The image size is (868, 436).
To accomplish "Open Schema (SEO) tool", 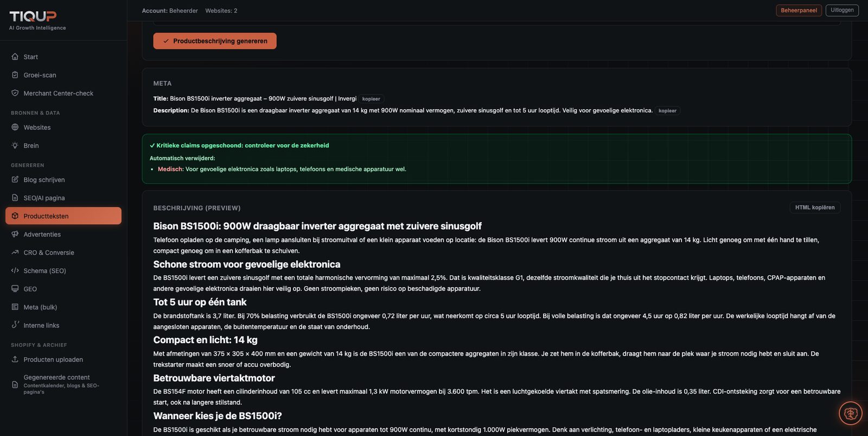I will coord(63,270).
